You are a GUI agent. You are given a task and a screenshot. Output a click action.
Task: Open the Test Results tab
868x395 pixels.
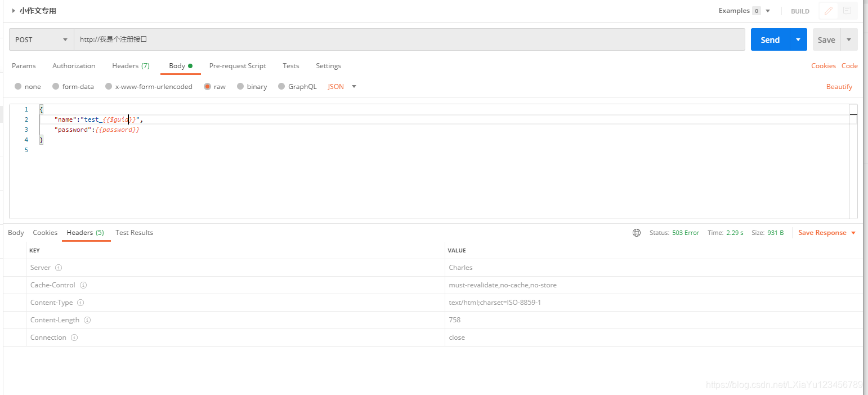(x=134, y=233)
